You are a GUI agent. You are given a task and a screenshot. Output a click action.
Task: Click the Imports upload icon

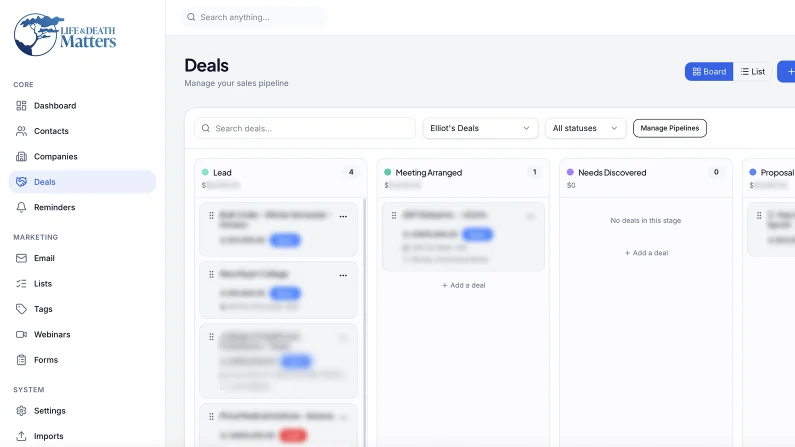tap(21, 436)
